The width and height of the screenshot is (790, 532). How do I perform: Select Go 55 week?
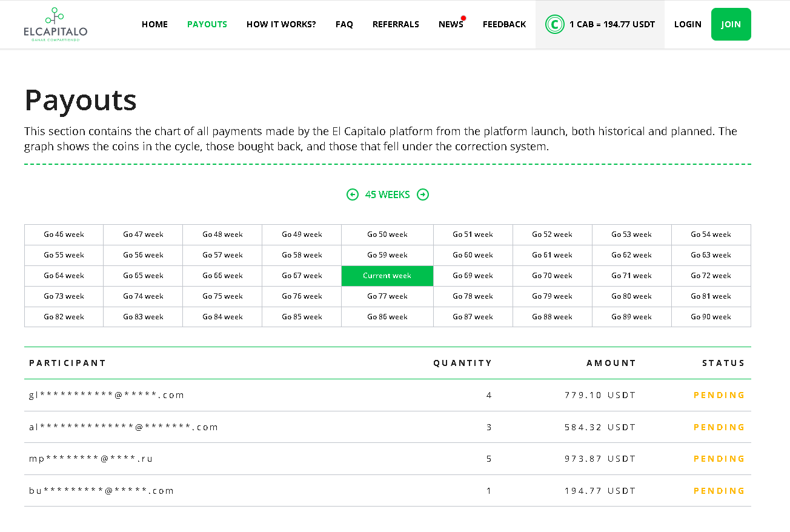[x=64, y=255]
